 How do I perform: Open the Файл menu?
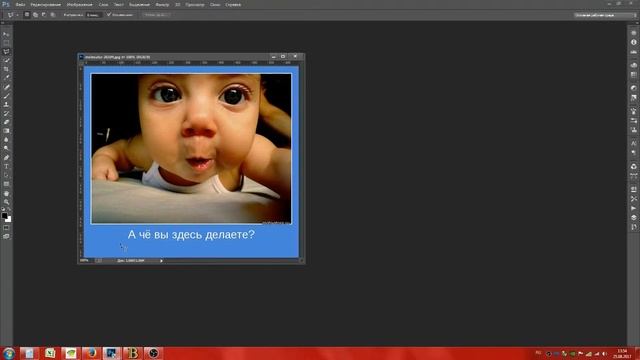(20, 4)
